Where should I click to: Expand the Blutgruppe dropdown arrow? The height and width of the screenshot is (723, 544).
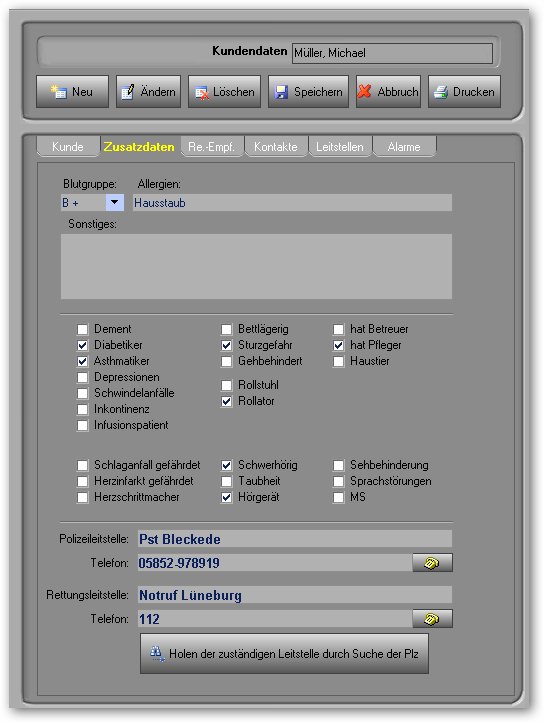click(115, 202)
